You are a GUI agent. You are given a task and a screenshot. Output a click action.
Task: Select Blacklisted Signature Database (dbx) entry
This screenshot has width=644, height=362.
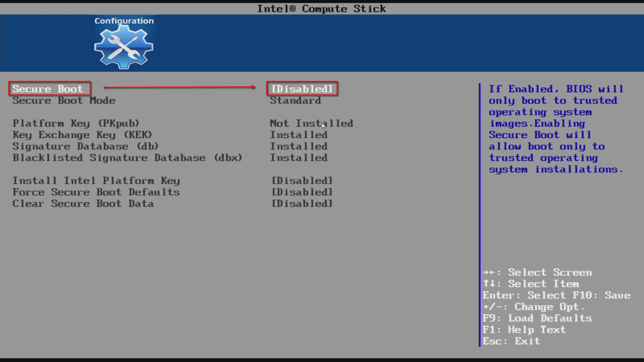click(x=127, y=158)
